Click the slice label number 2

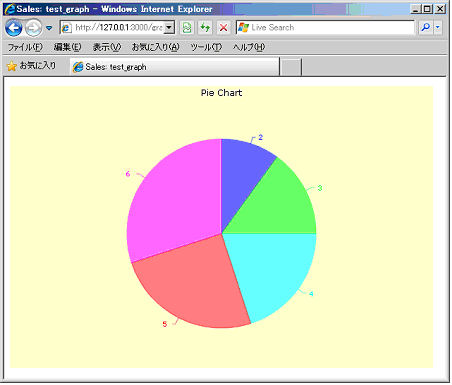[261, 137]
